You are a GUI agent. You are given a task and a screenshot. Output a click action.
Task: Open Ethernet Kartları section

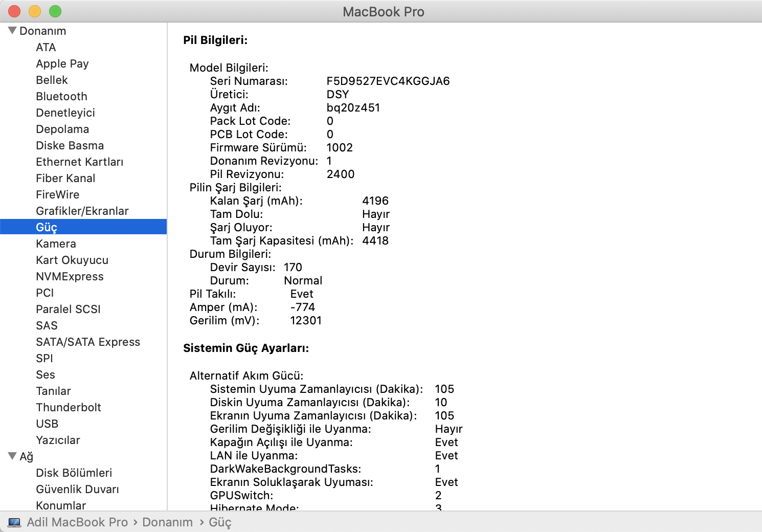coord(79,162)
